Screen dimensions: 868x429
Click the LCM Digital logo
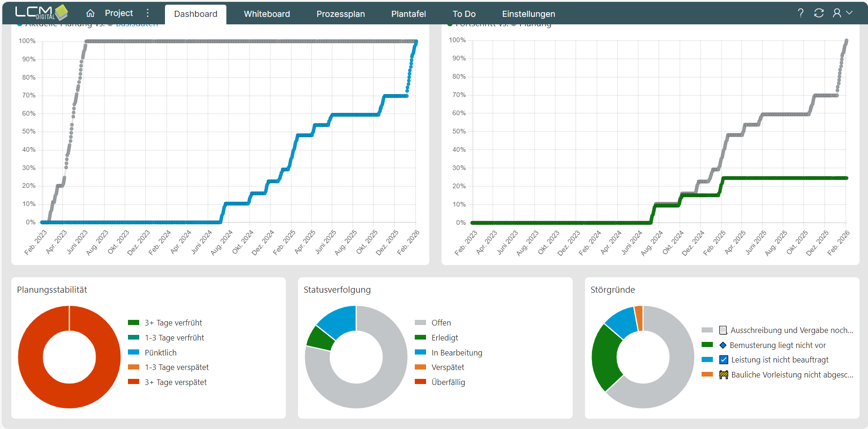41,13
